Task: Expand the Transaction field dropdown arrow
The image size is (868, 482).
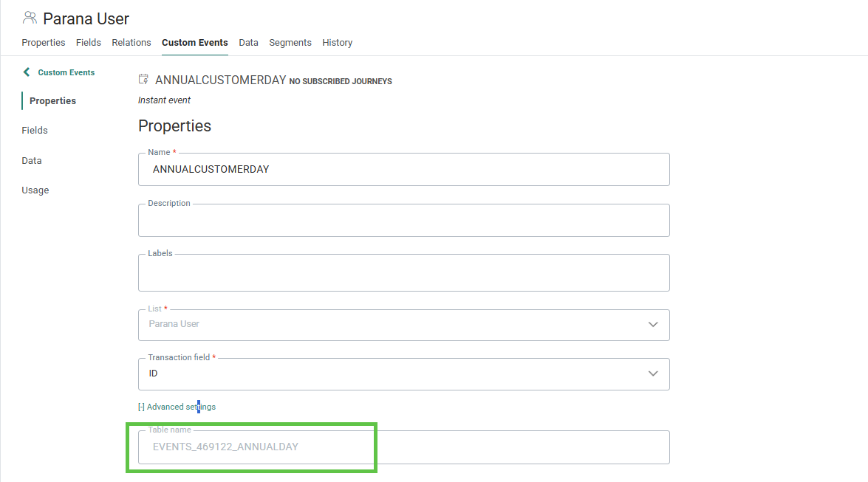Action: click(x=652, y=373)
